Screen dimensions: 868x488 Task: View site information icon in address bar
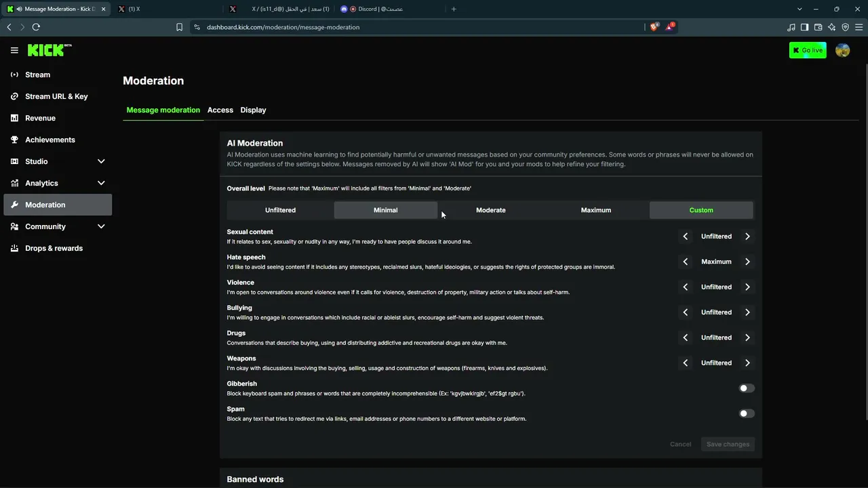[x=197, y=27]
